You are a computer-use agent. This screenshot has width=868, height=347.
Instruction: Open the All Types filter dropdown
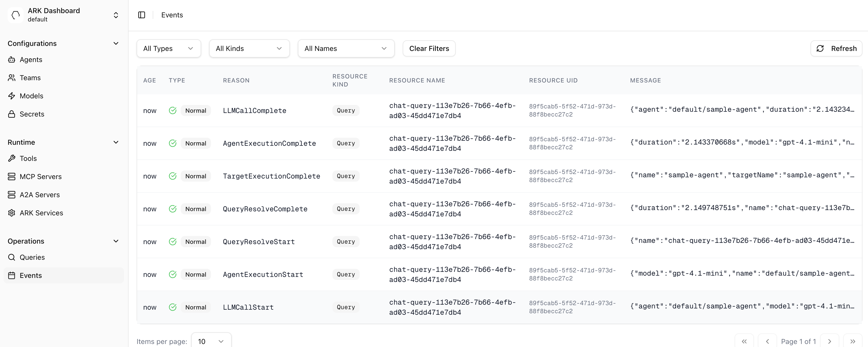click(168, 48)
